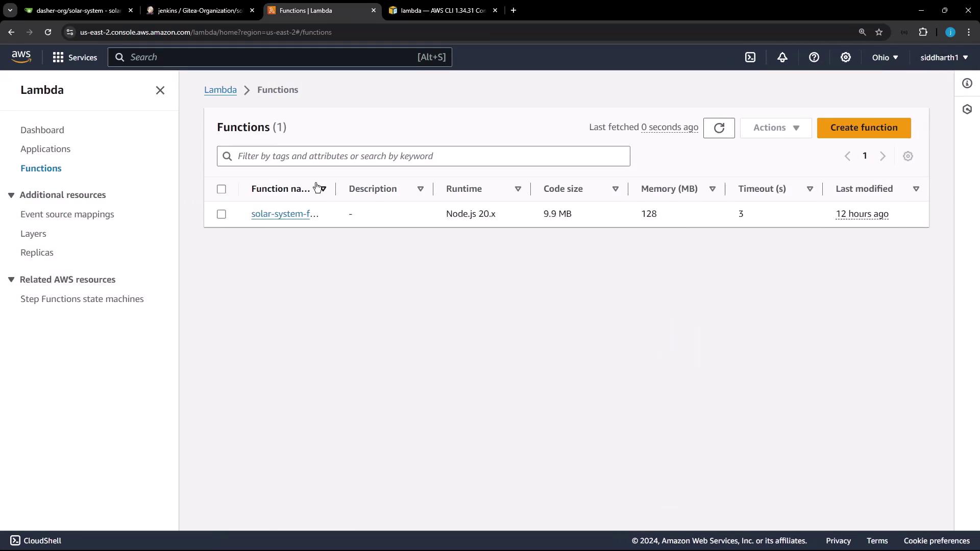The width and height of the screenshot is (980, 551).
Task: Click the Create function button
Action: coord(863,128)
